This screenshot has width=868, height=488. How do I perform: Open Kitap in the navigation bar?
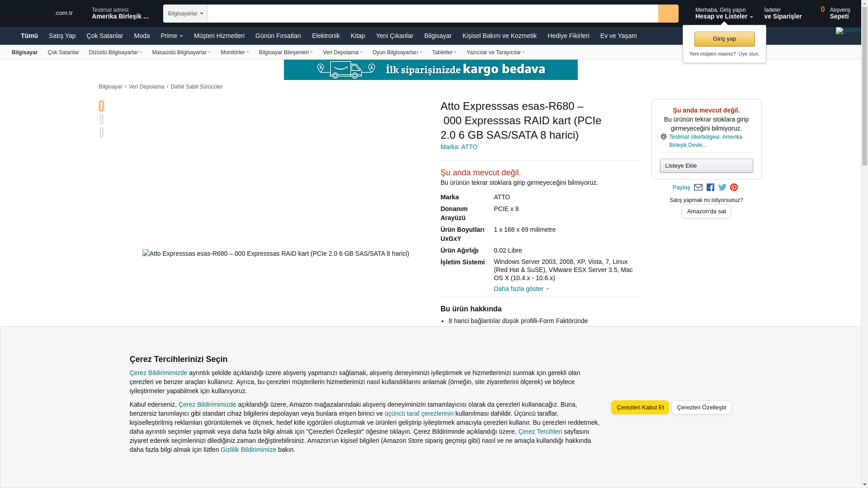358,36
